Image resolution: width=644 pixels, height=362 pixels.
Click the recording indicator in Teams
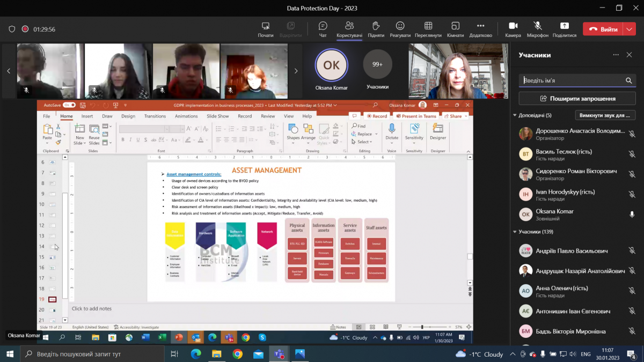tap(25, 29)
